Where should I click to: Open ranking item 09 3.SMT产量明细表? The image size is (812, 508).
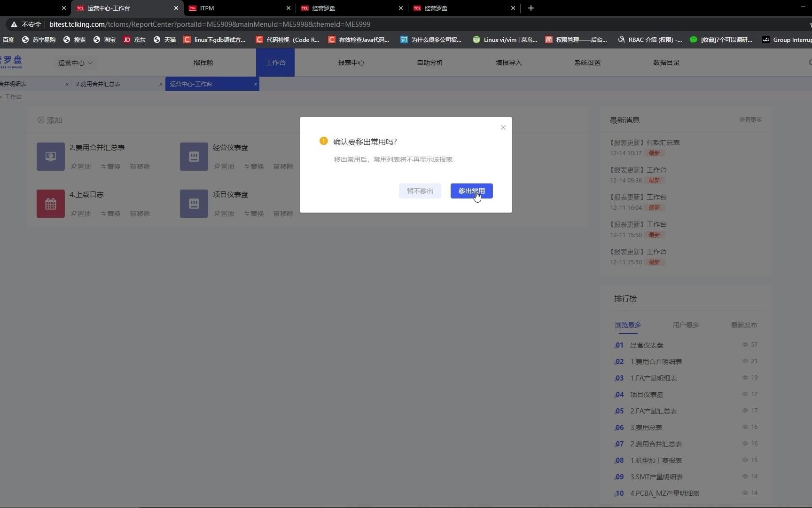pos(656,477)
